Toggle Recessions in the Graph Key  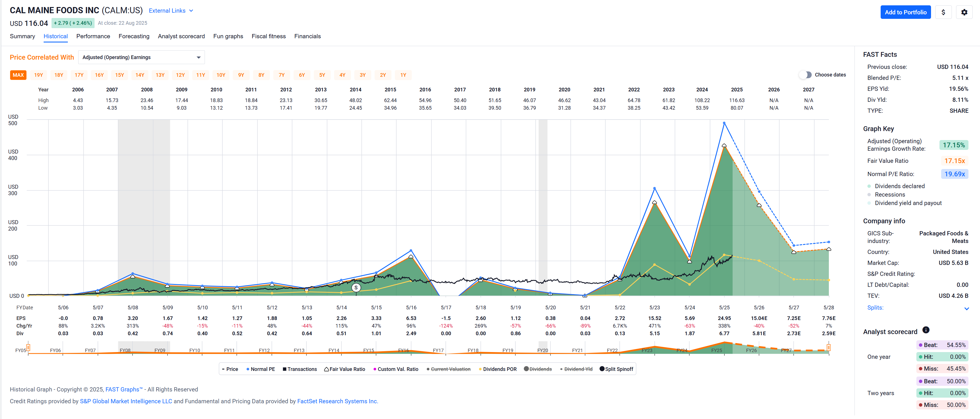click(x=889, y=195)
